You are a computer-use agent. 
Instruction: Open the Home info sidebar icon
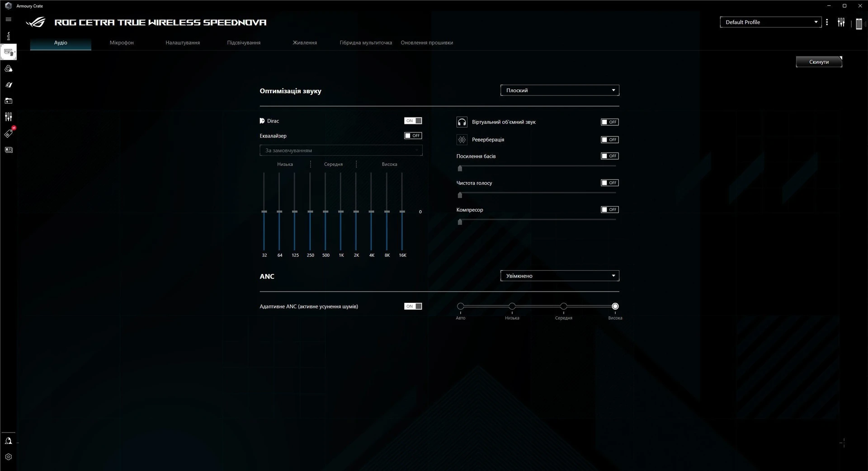click(8, 36)
